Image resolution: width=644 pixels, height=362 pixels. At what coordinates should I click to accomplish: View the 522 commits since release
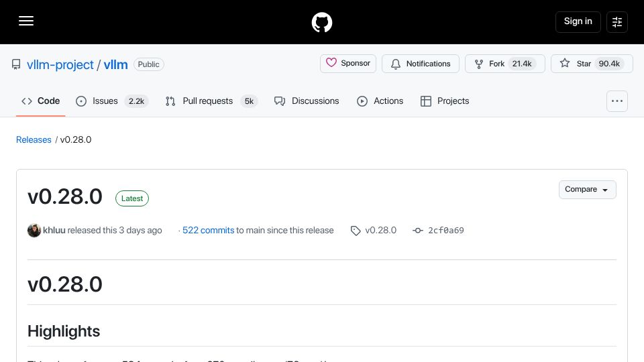coord(208,230)
